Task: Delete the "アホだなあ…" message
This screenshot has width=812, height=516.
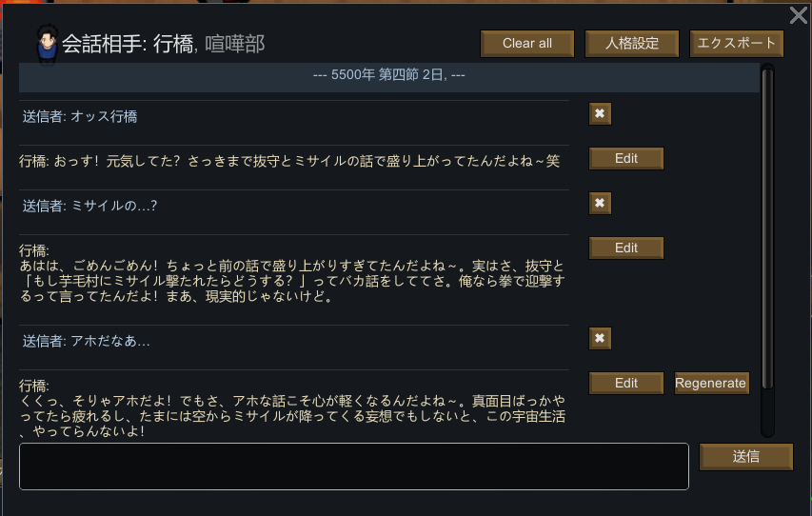Action: pos(600,338)
